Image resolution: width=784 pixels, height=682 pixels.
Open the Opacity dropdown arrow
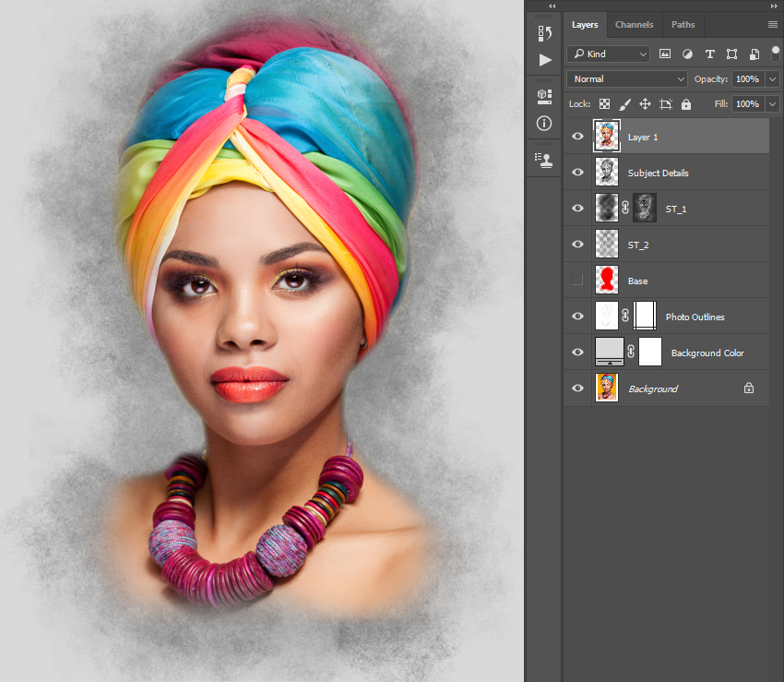772,78
